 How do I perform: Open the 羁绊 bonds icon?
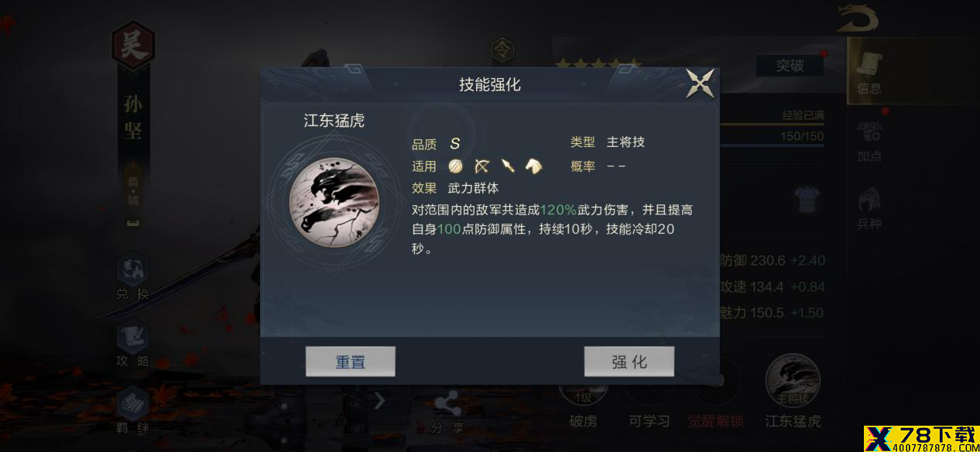pyautogui.click(x=132, y=410)
